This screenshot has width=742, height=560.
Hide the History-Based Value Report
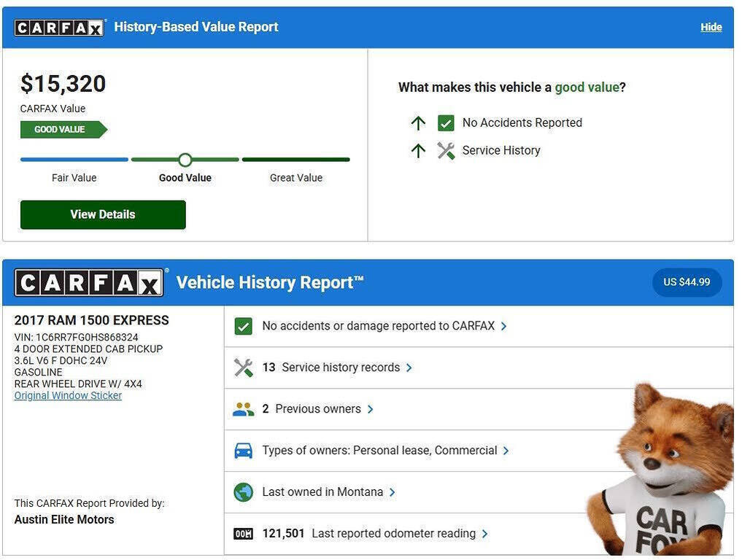[711, 27]
